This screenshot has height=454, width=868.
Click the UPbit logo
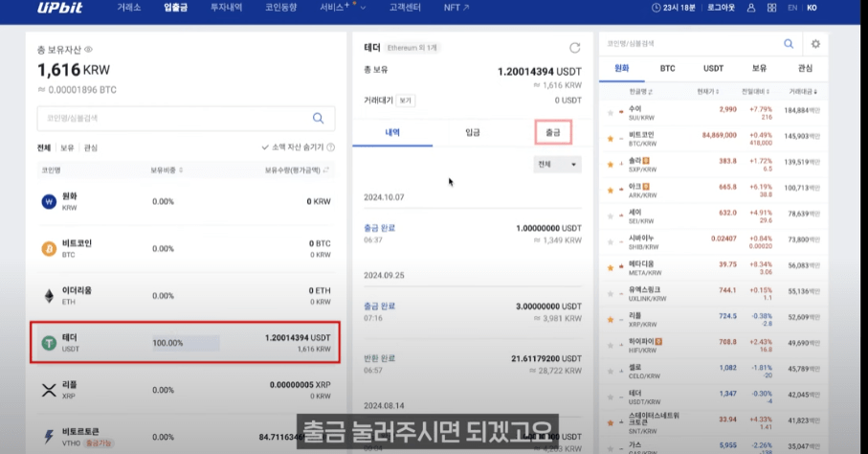(x=59, y=8)
